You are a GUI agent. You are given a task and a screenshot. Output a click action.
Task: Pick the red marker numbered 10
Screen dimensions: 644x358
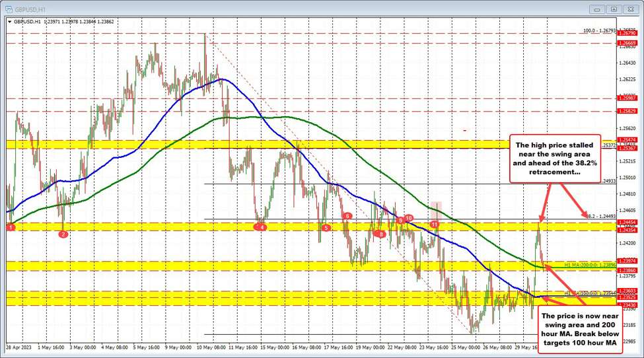pos(409,218)
